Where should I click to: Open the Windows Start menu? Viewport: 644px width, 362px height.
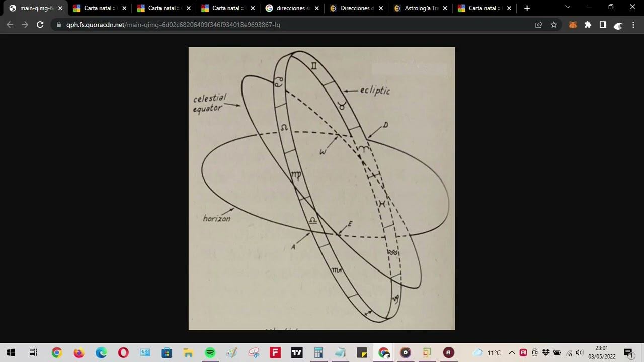click(11, 353)
